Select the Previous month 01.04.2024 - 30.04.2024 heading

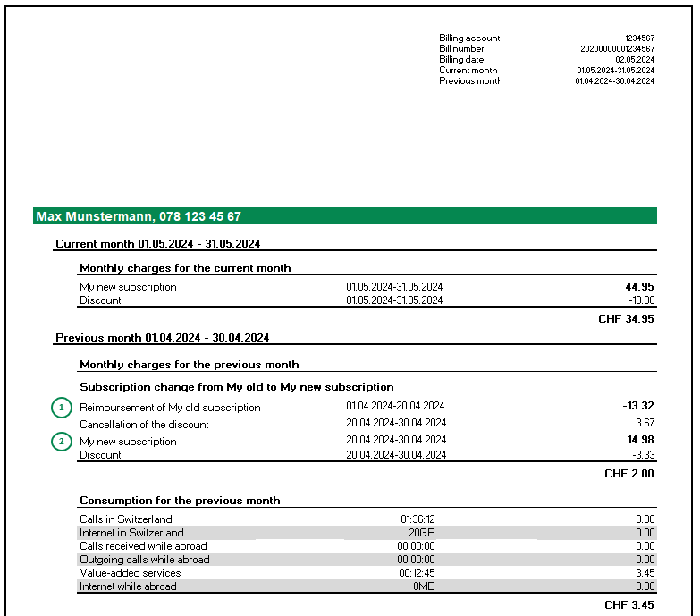coord(162,338)
